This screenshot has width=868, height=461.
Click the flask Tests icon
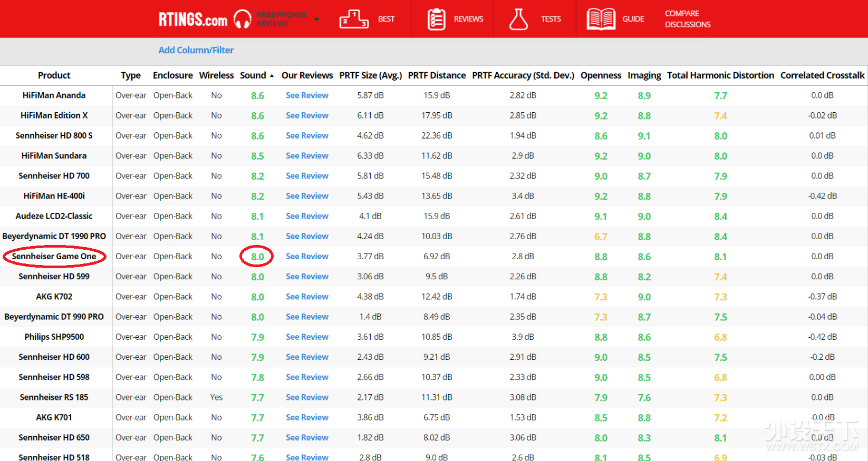(x=518, y=19)
